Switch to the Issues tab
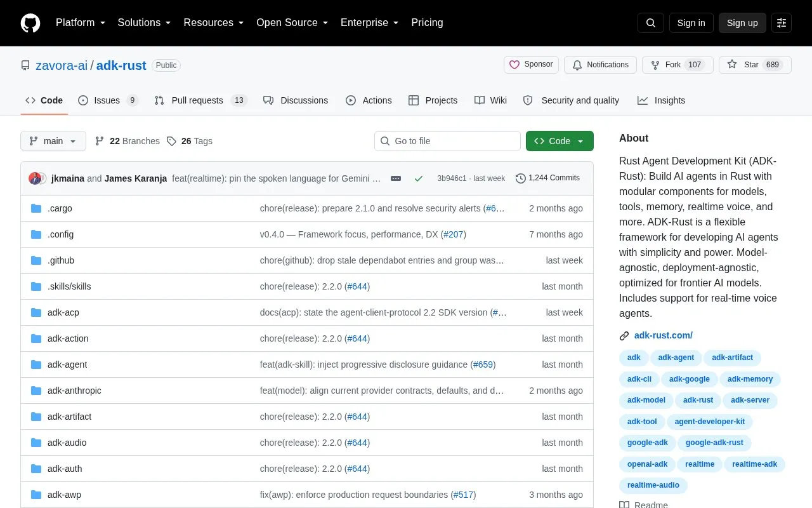812x508 pixels. pos(107,100)
